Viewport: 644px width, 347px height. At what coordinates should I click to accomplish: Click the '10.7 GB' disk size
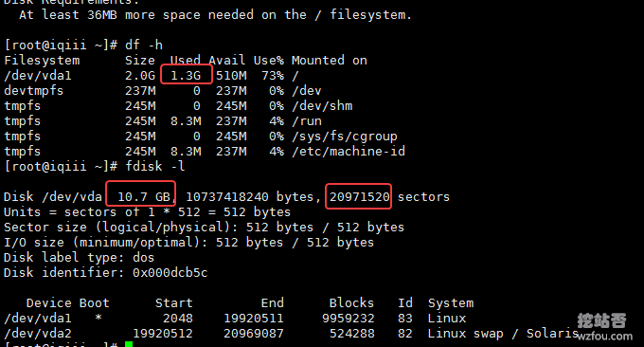(x=144, y=197)
